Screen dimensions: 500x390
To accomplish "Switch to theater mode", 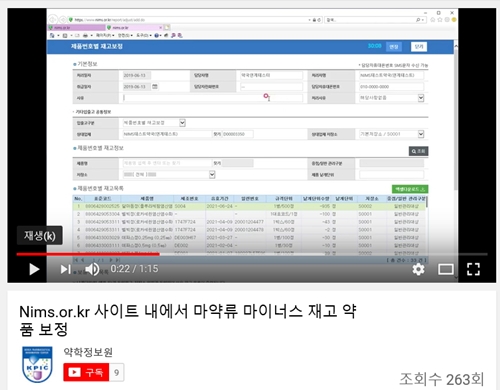I will coord(446,269).
